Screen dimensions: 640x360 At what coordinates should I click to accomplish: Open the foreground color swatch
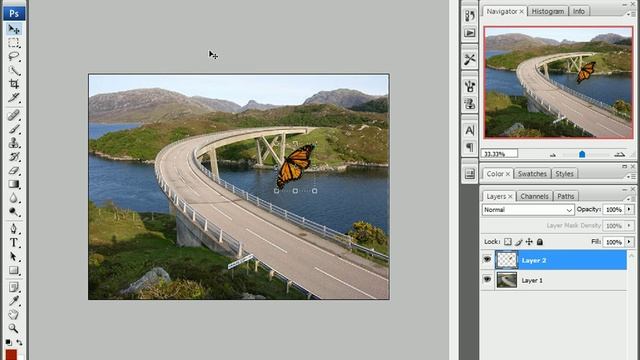(x=11, y=355)
